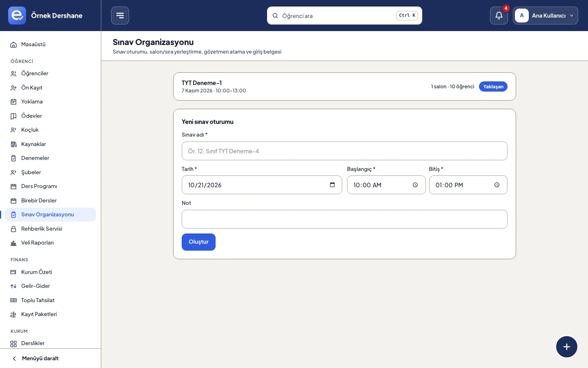588x368 pixels.
Task: Click the Yaklaşan status badge
Action: point(493,87)
